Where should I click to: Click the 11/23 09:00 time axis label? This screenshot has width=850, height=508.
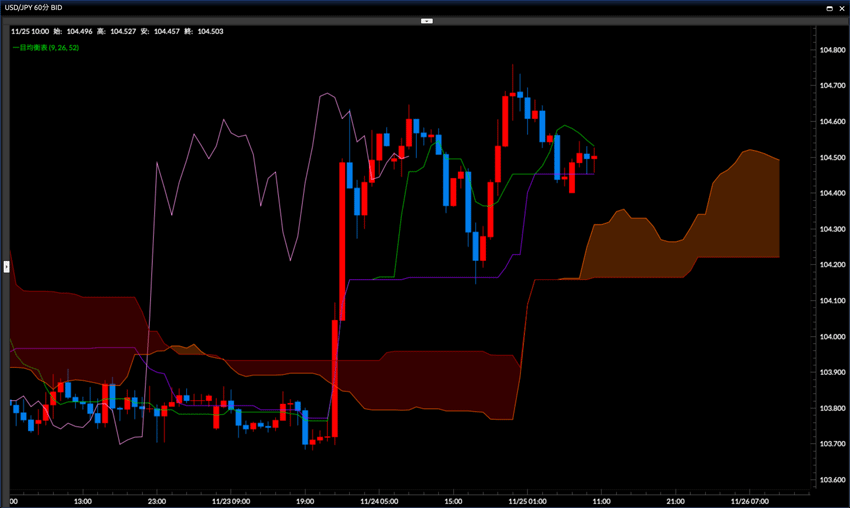pyautogui.click(x=232, y=500)
